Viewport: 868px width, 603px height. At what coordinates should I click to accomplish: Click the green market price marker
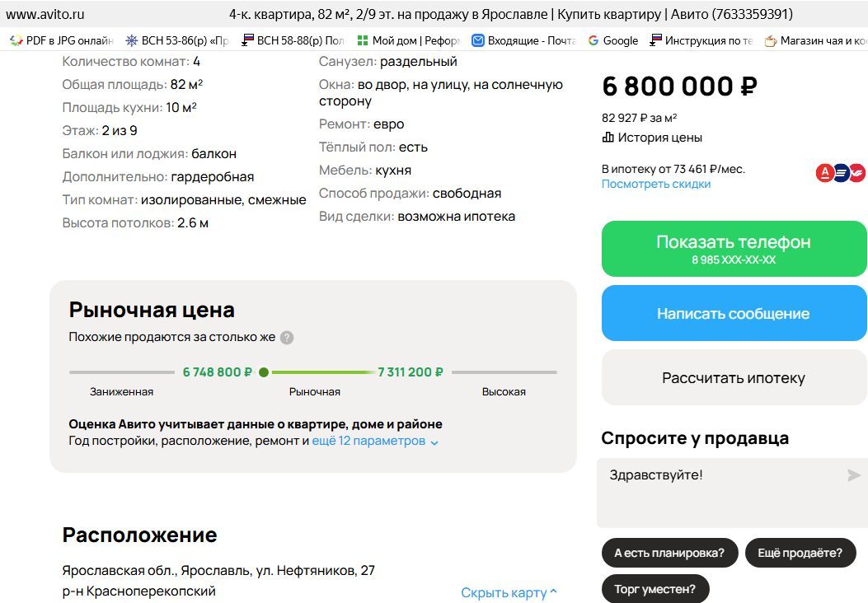coord(264,372)
